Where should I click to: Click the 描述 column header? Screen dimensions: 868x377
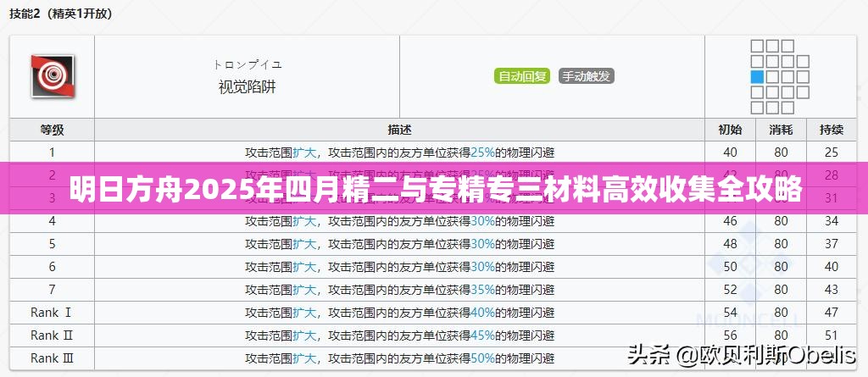pyautogui.click(x=400, y=130)
